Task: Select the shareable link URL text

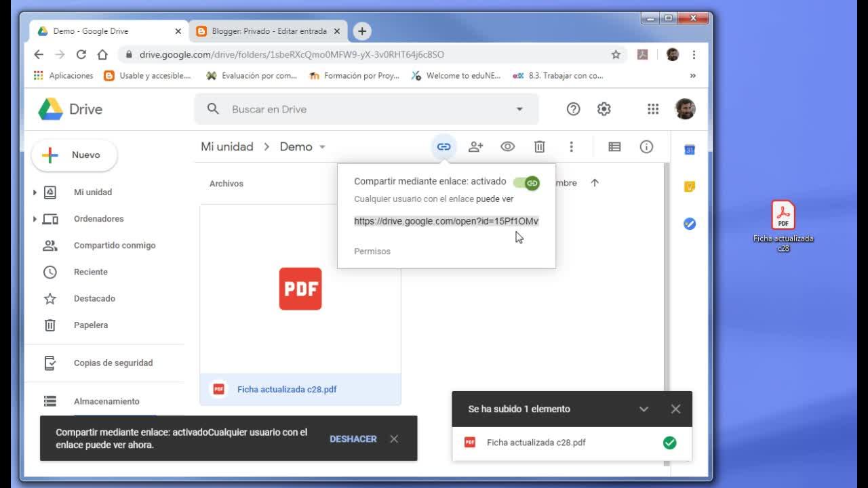Action: tap(446, 221)
